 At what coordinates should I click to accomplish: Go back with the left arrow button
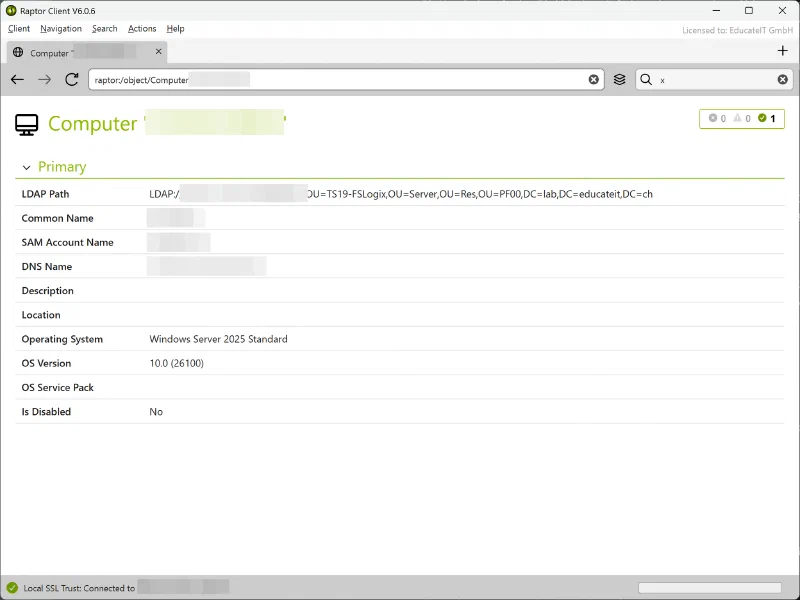17,80
